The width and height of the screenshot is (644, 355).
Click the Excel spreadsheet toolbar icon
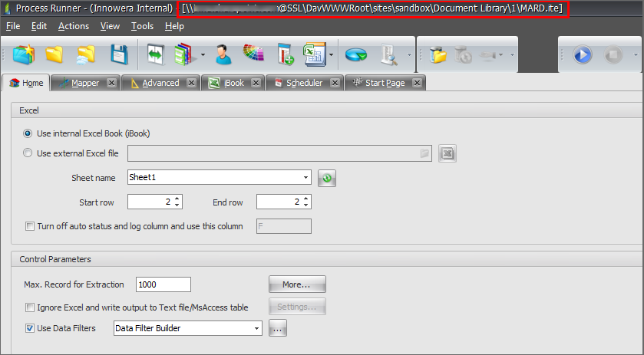pyautogui.click(x=314, y=55)
